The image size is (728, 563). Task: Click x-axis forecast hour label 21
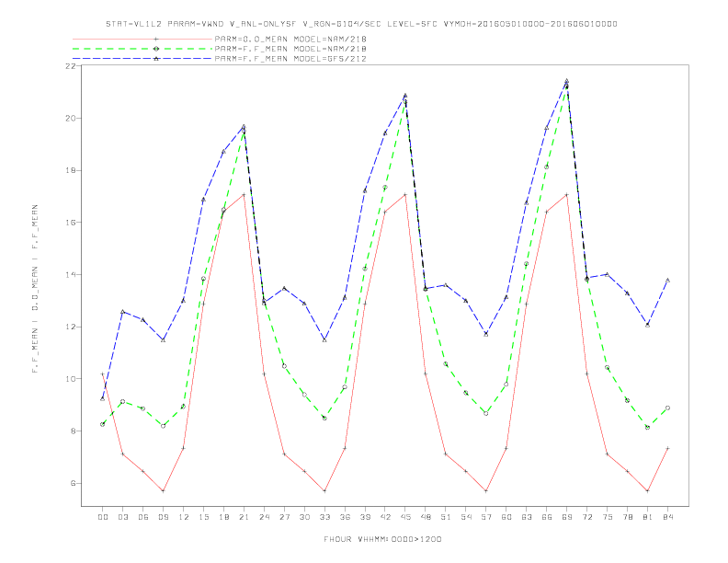[244, 517]
